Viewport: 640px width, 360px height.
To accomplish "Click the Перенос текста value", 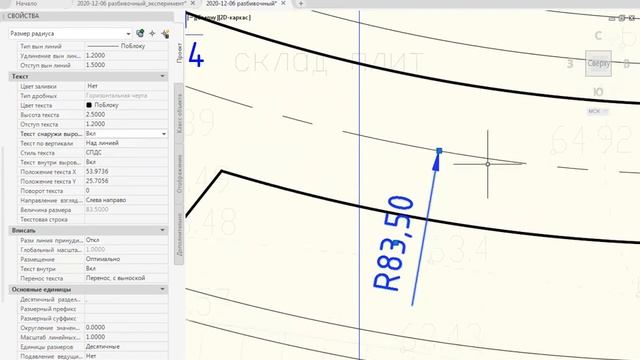I will [126, 278].
